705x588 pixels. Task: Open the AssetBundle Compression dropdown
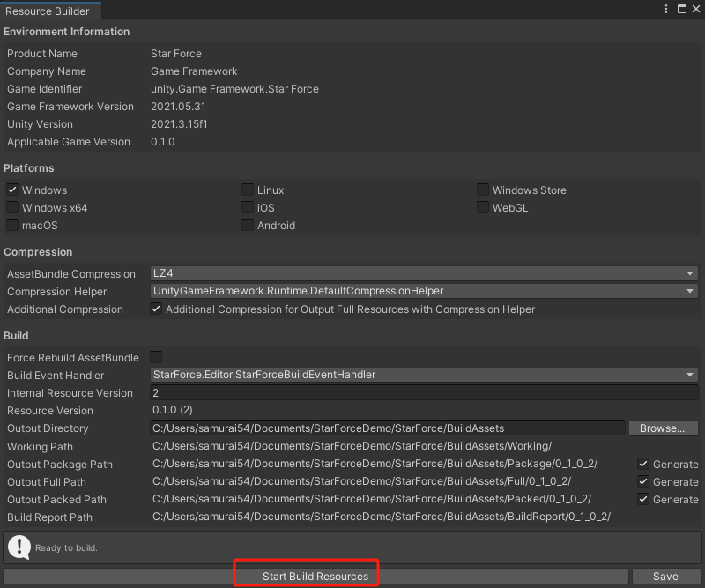coord(423,273)
